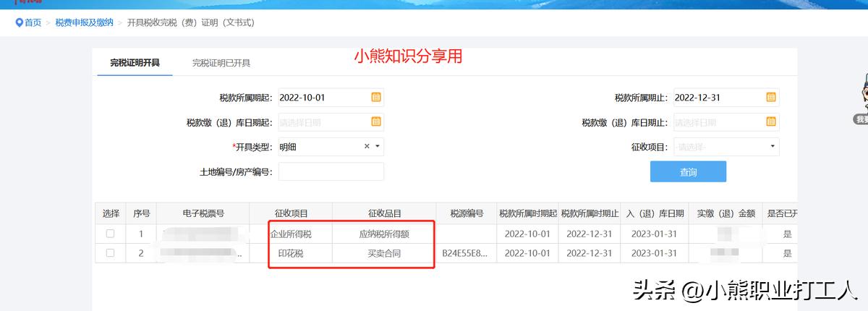The width and height of the screenshot is (868, 311).
Task: Switch to 完税证明开具 tab
Action: 135,63
